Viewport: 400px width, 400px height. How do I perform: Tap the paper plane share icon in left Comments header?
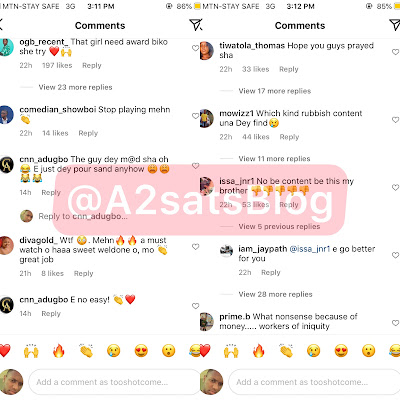tap(196, 25)
